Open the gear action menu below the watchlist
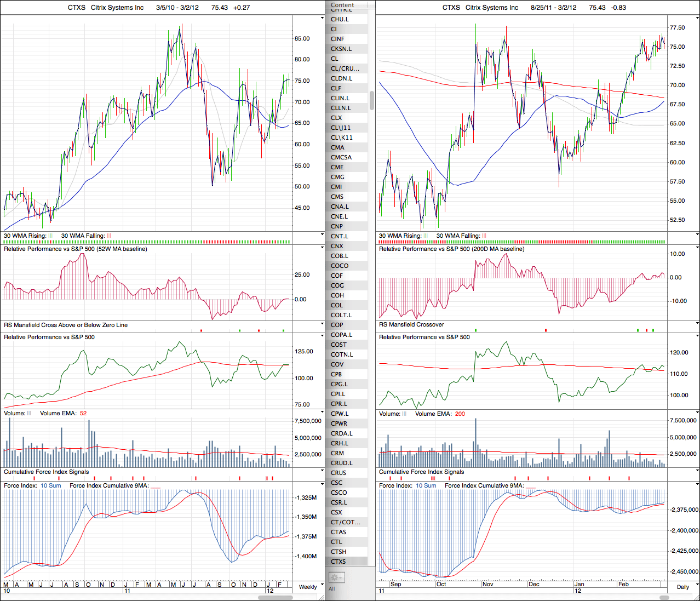The image size is (700, 601). 336,577
